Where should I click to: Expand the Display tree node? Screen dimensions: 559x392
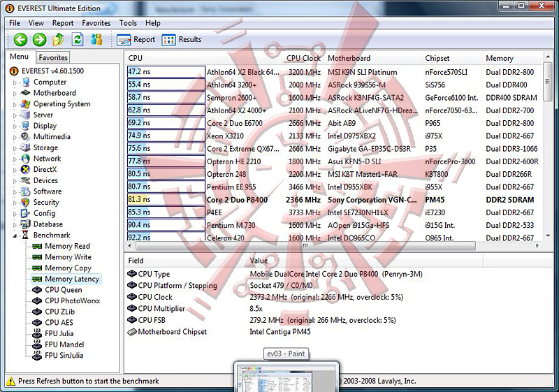[15, 126]
